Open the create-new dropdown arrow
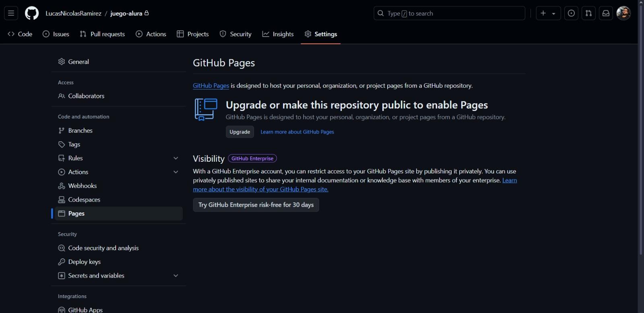The image size is (644, 313). (x=554, y=14)
